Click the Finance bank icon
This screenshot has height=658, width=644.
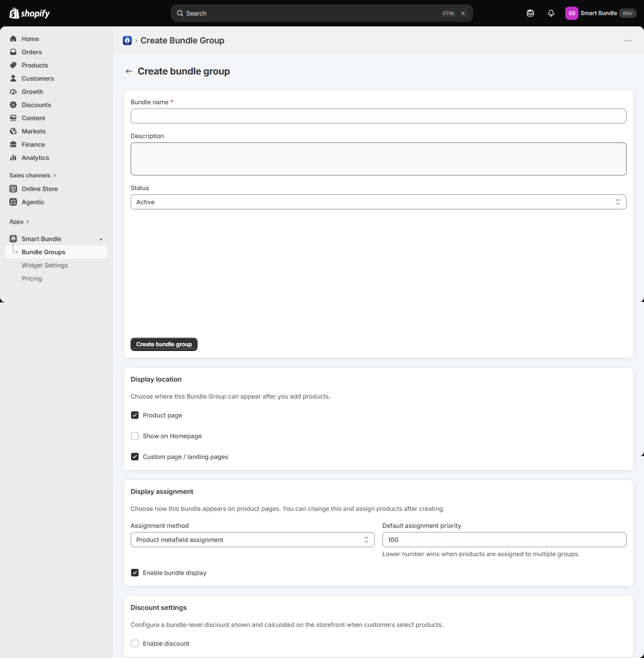(13, 144)
